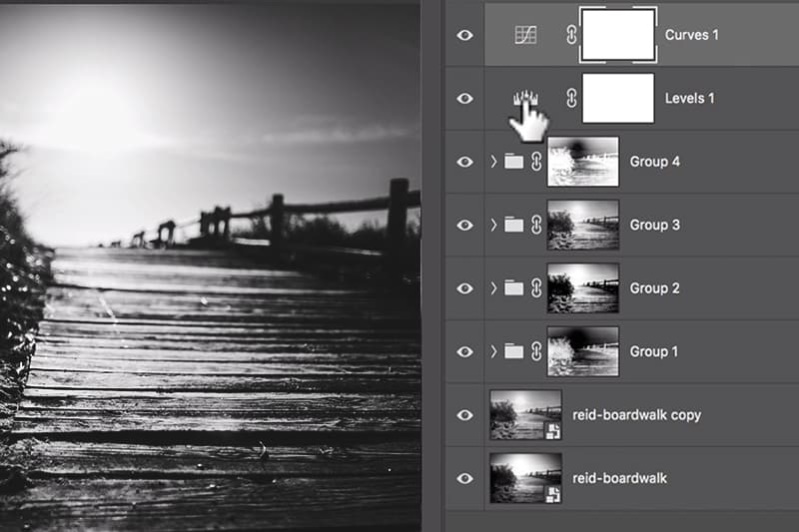Toggle visibility of Group 3

464,225
